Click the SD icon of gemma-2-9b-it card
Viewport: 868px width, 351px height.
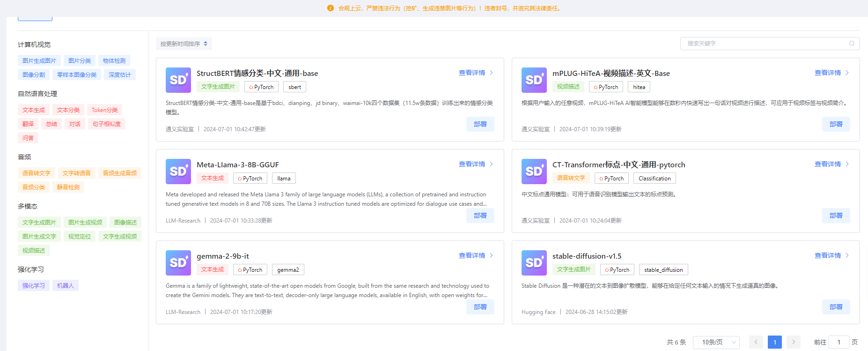click(178, 263)
